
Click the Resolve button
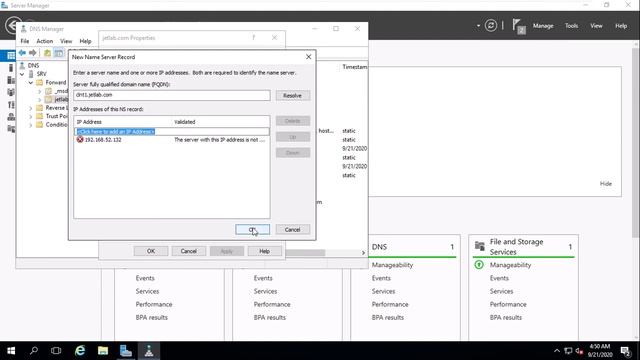coord(293,96)
